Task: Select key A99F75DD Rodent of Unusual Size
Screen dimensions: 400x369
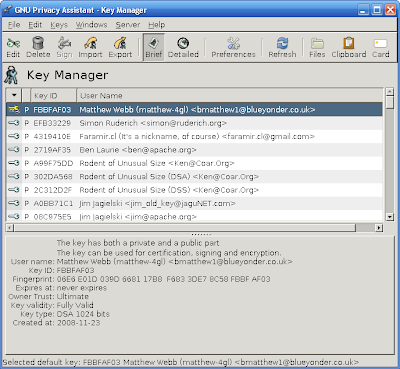Action: pos(194,163)
